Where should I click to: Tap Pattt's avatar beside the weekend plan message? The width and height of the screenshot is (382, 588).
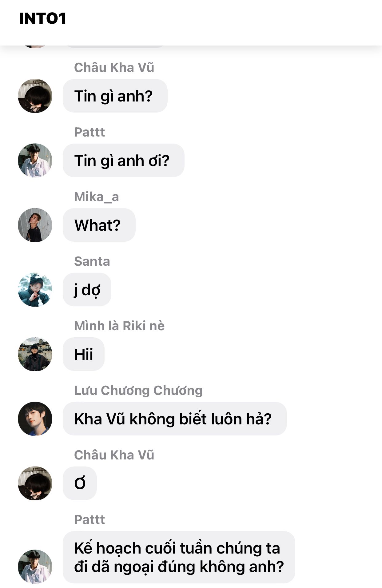point(35,566)
